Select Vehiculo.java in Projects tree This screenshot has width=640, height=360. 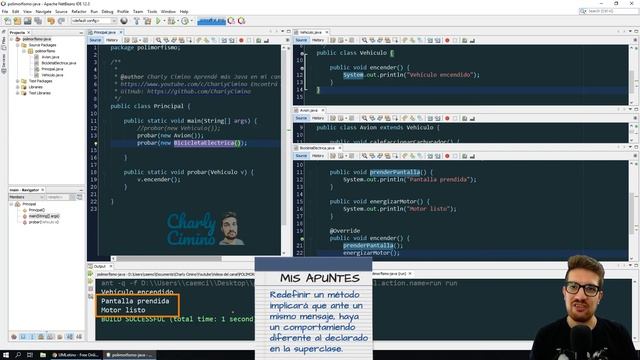(52, 75)
